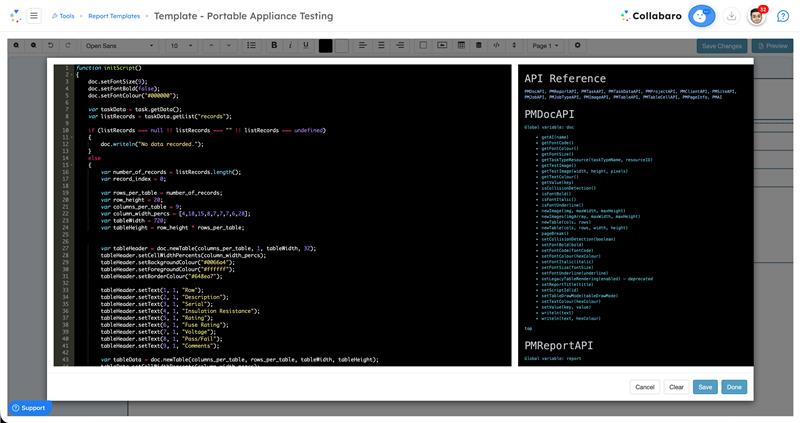Click the increase up-arrow next to font size
This screenshot has width=800, height=423.
click(211, 45)
